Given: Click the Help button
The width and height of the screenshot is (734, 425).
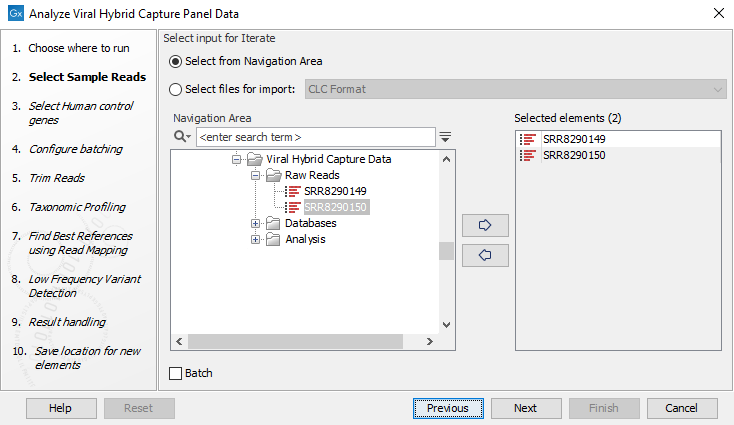Looking at the screenshot, I should click(61, 408).
